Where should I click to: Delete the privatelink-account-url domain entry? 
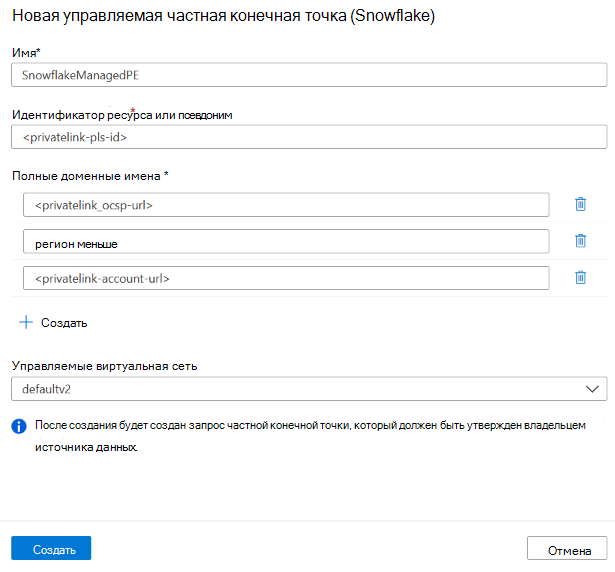click(x=580, y=277)
